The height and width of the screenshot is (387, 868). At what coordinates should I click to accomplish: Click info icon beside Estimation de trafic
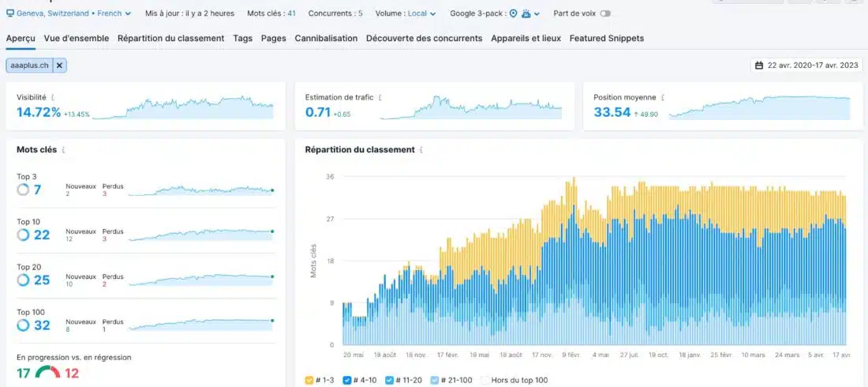(x=380, y=98)
